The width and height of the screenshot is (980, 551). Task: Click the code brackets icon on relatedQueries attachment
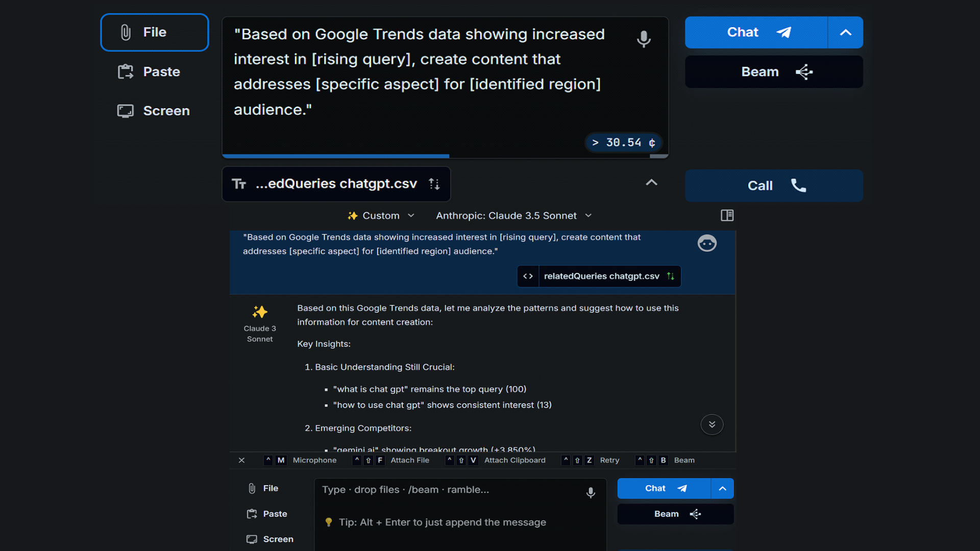tap(528, 276)
